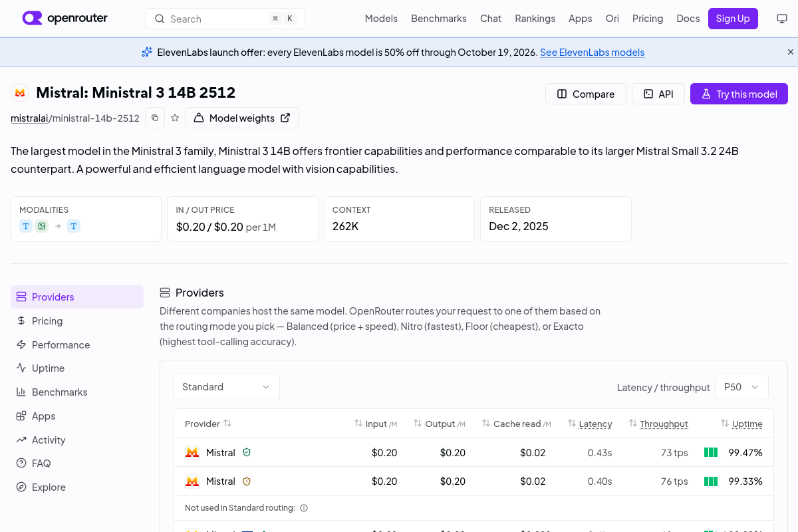The height and width of the screenshot is (532, 798).
Task: Open the Model weights external link
Action: (242, 118)
